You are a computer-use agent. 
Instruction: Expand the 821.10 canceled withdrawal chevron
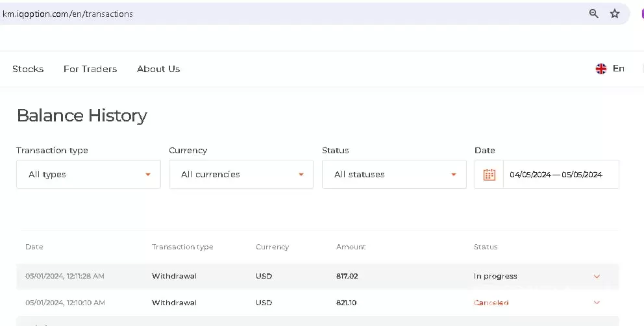click(597, 303)
